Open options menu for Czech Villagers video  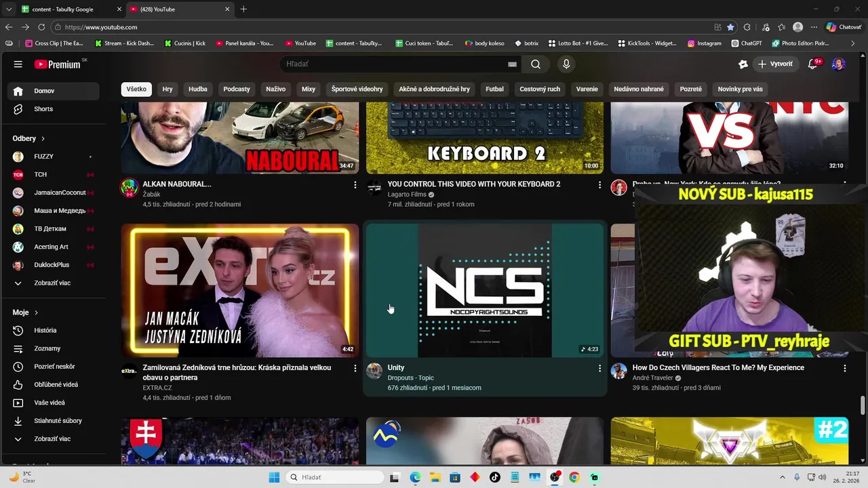pyautogui.click(x=845, y=368)
